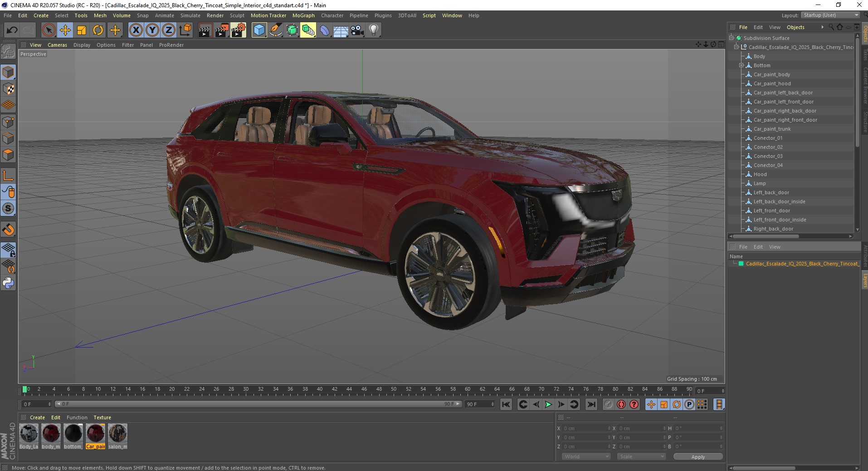Open the Cameras viewport menu
Viewport: 868px width, 471px height.
click(57, 45)
